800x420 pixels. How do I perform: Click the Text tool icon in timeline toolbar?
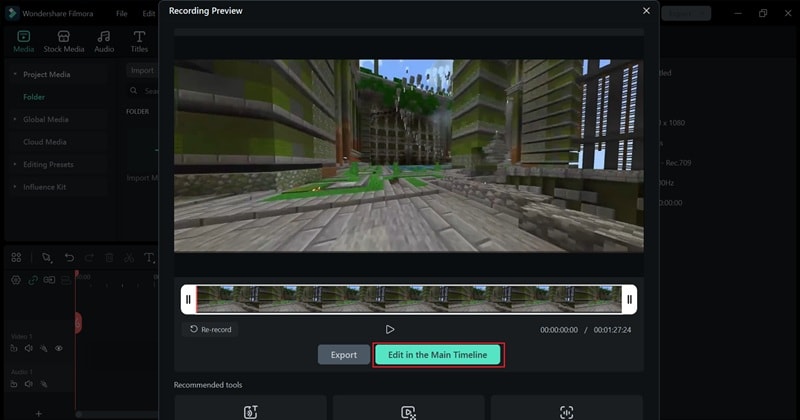pos(149,258)
